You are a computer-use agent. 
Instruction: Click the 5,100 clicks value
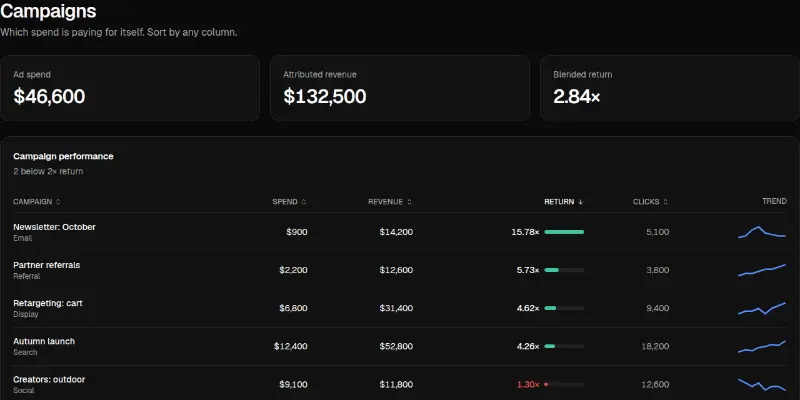(658, 232)
